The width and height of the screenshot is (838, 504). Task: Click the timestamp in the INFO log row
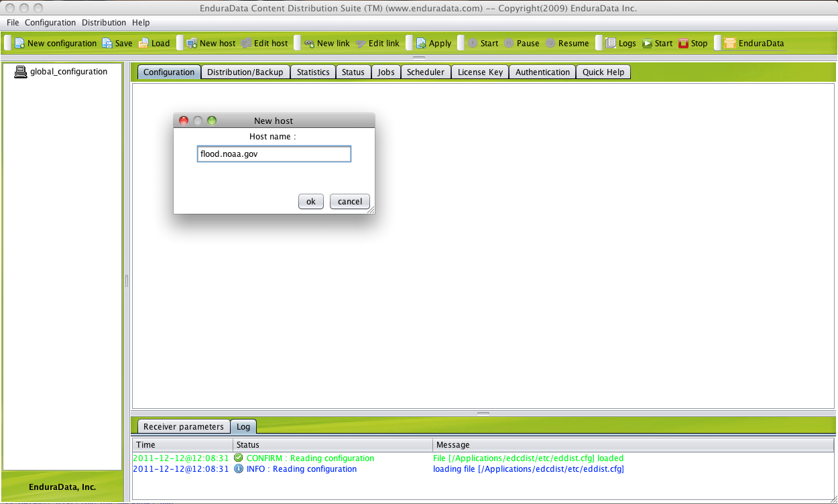[x=181, y=469]
